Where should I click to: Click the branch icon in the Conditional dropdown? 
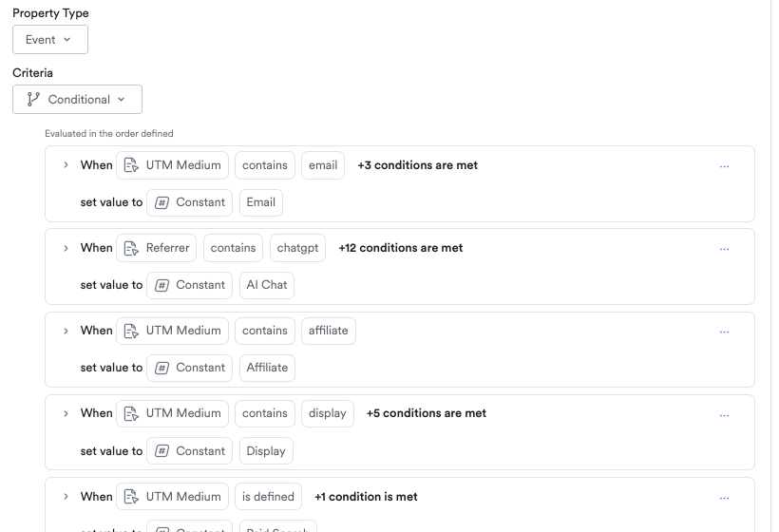click(x=34, y=100)
